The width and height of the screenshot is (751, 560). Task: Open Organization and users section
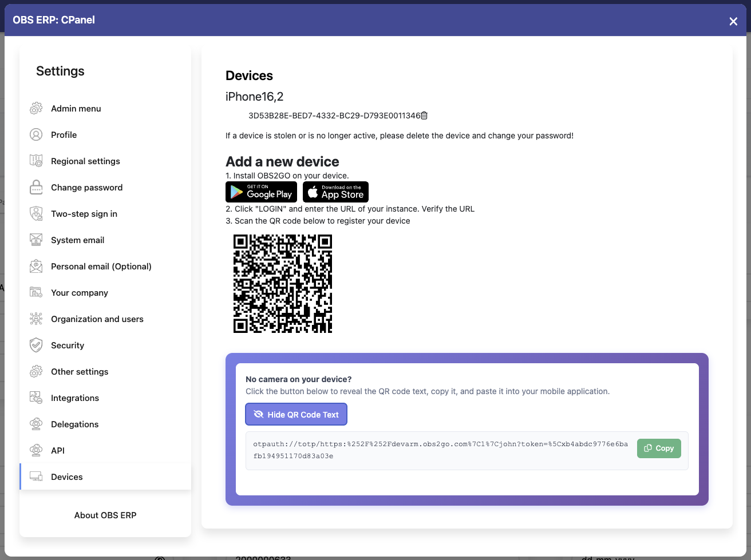point(97,319)
